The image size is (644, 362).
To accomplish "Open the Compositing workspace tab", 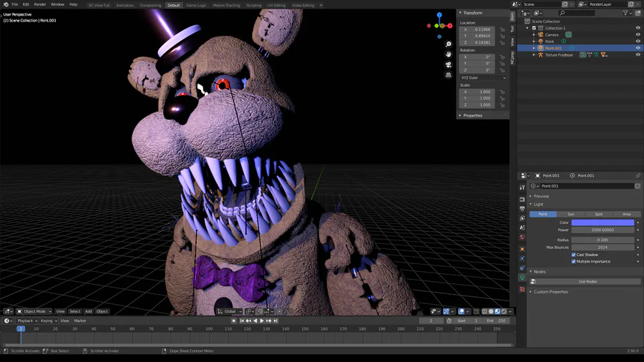I will pos(150,5).
